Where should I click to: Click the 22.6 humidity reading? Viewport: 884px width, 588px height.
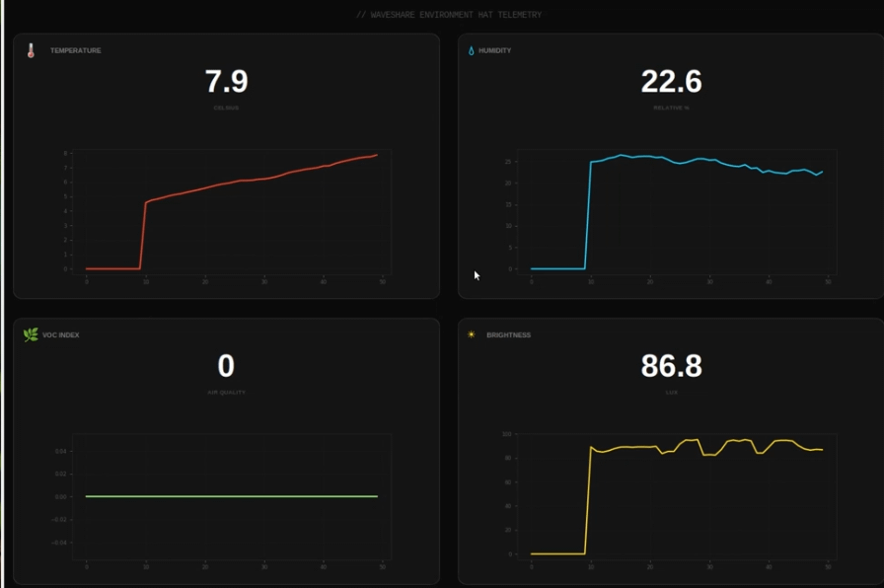click(671, 81)
